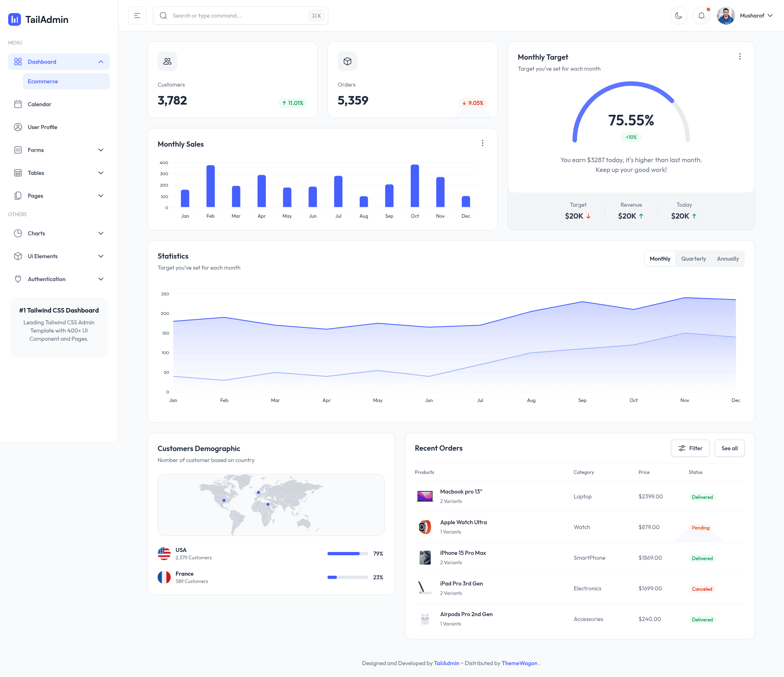The image size is (784, 677).
Task: Click the Pages sidebar icon
Action: [x=18, y=196]
